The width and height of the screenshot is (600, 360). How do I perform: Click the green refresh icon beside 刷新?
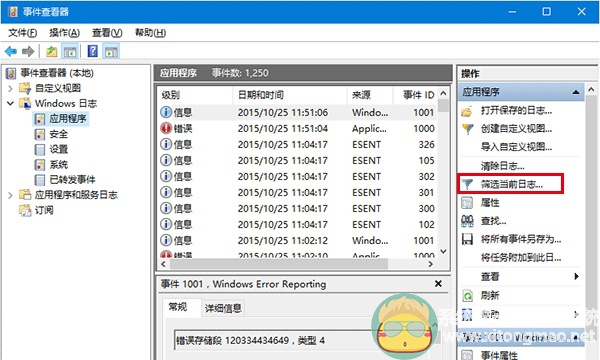click(467, 295)
